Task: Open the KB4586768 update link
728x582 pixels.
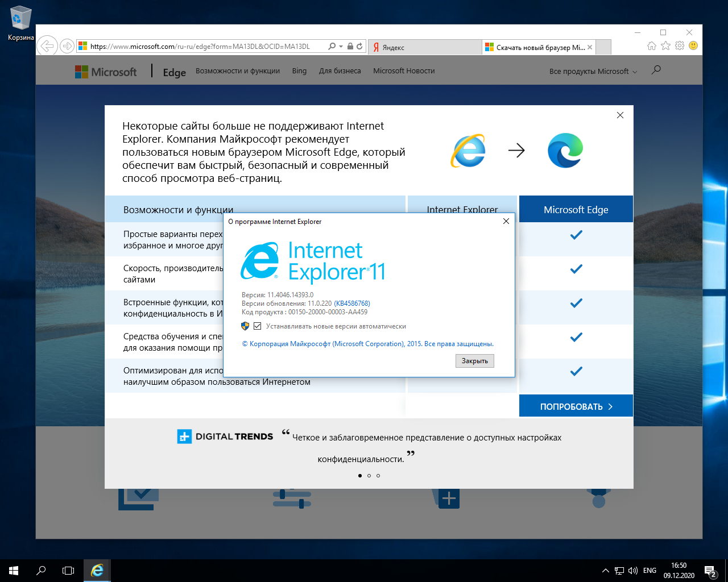Action: pos(352,304)
